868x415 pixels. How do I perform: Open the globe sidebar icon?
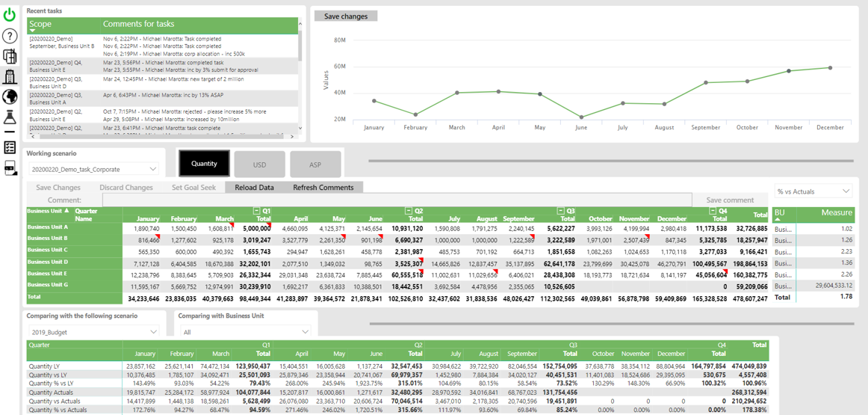(x=10, y=96)
